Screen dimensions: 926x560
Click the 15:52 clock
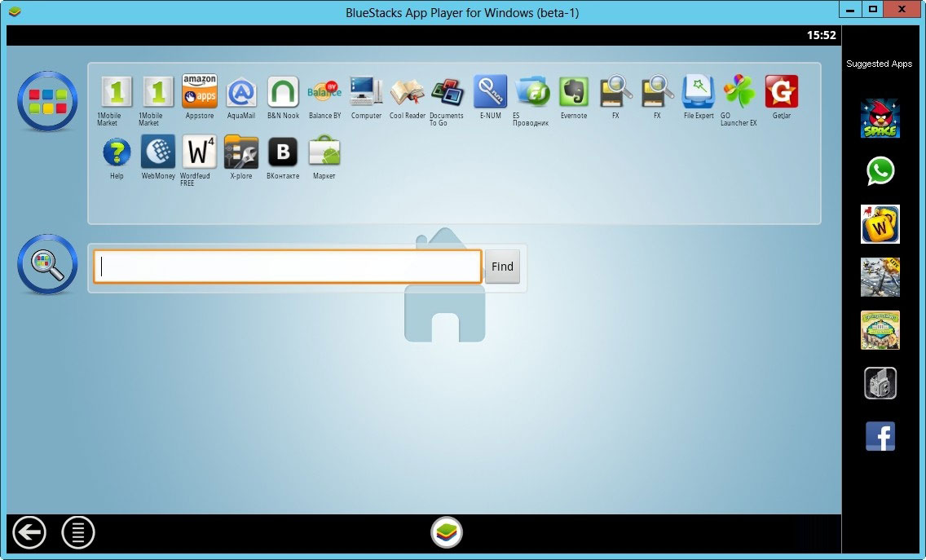click(x=822, y=35)
